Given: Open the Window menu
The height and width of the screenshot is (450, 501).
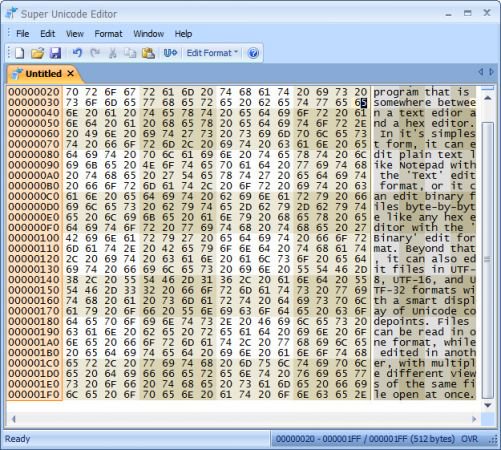Looking at the screenshot, I should 149,34.
